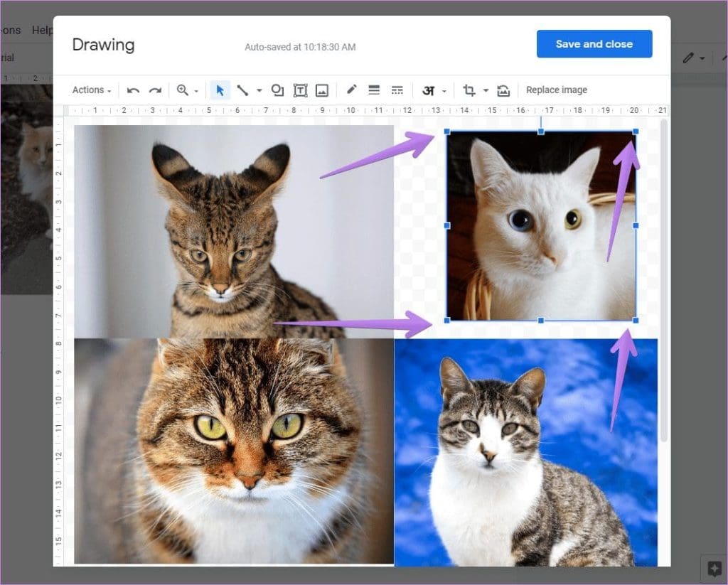Expand the Zoom dropdown arrow
The width and height of the screenshot is (728, 585).
pos(196,90)
